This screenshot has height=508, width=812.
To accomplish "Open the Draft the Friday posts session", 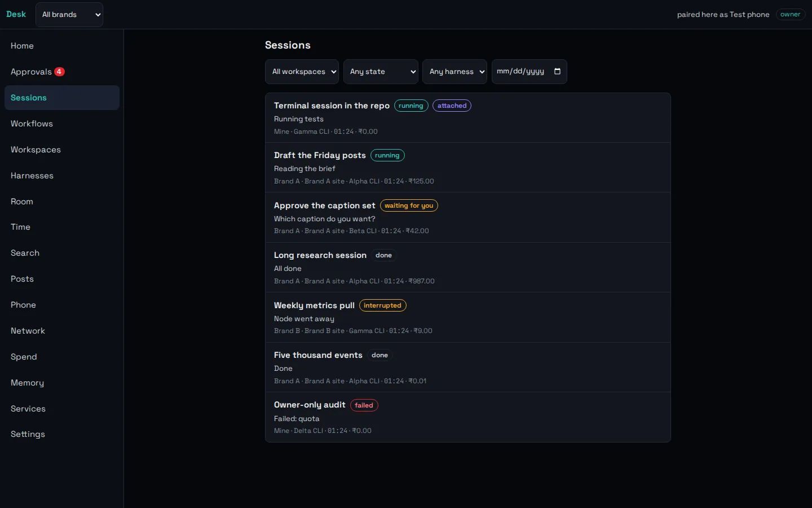I will coord(468,168).
